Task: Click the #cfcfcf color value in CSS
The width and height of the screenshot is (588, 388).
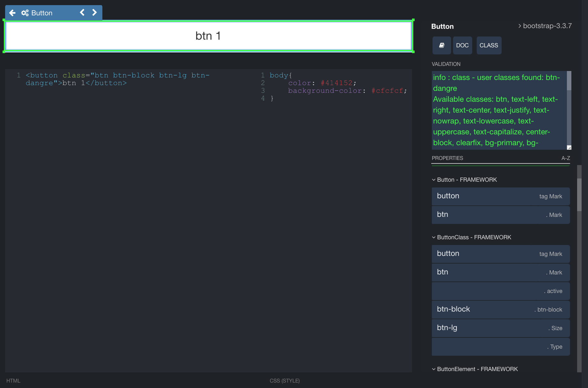Action: click(x=388, y=91)
